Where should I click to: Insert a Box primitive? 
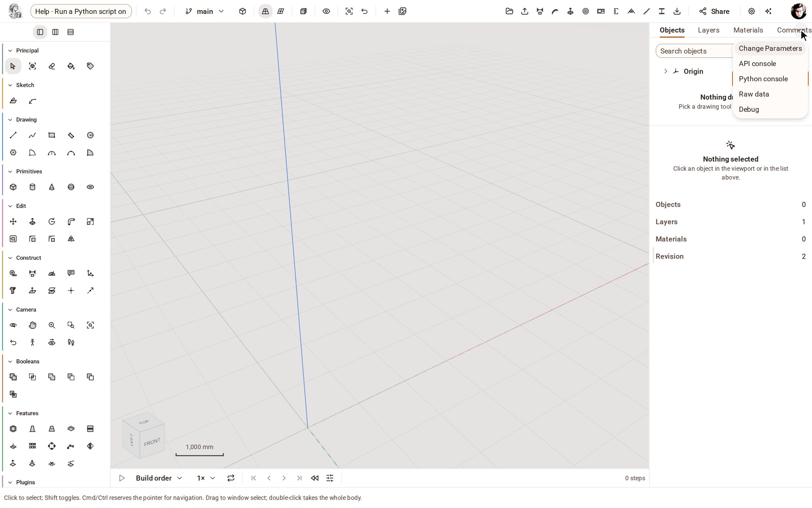[13, 187]
